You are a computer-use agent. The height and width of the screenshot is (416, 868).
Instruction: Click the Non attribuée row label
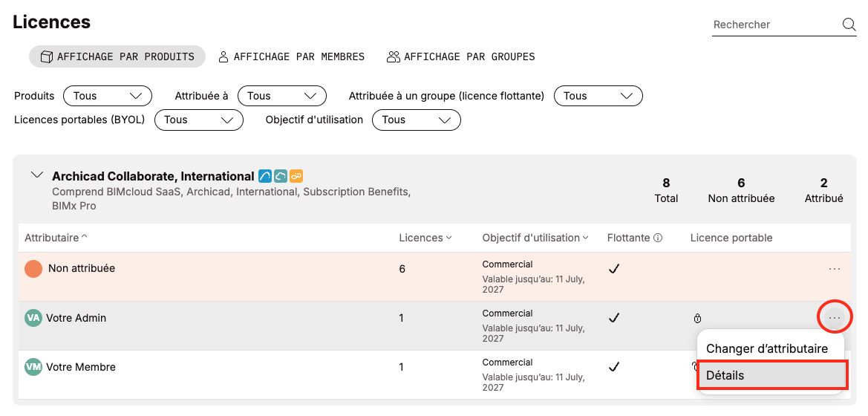(x=82, y=268)
